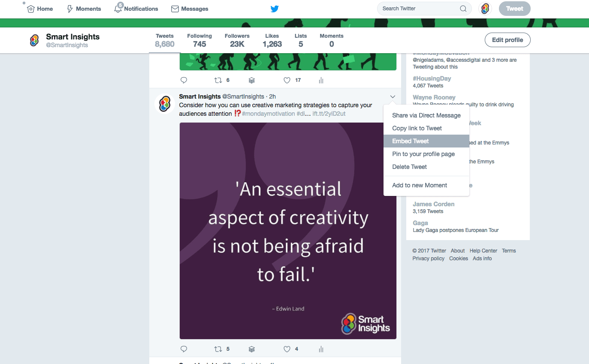589x364 pixels.
Task: Open the Followers tab
Action: pyautogui.click(x=237, y=40)
